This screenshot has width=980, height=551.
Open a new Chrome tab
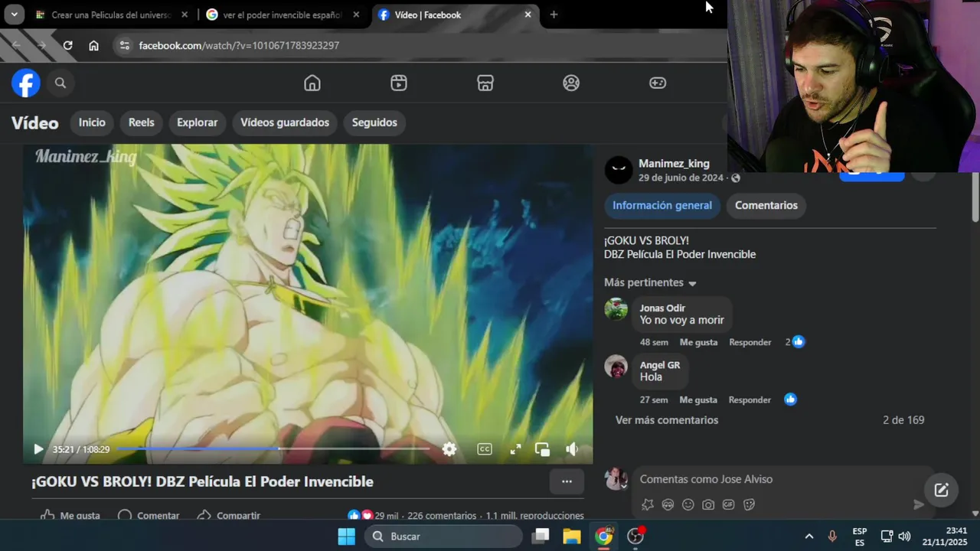pos(554,15)
